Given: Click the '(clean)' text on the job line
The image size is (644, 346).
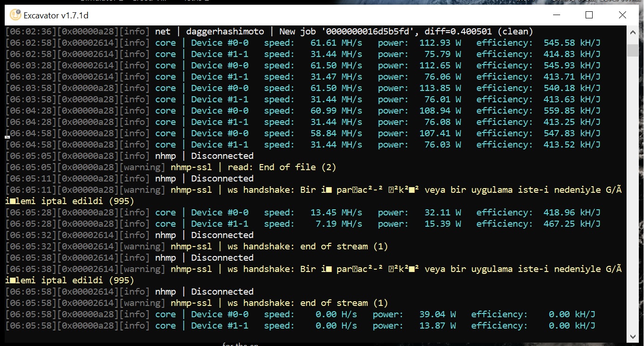Looking at the screenshot, I should [x=515, y=32].
